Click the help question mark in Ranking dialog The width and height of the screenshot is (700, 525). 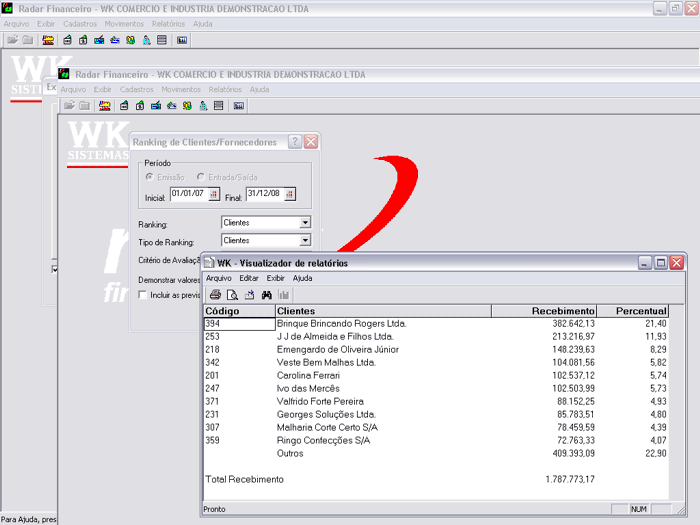coord(295,142)
